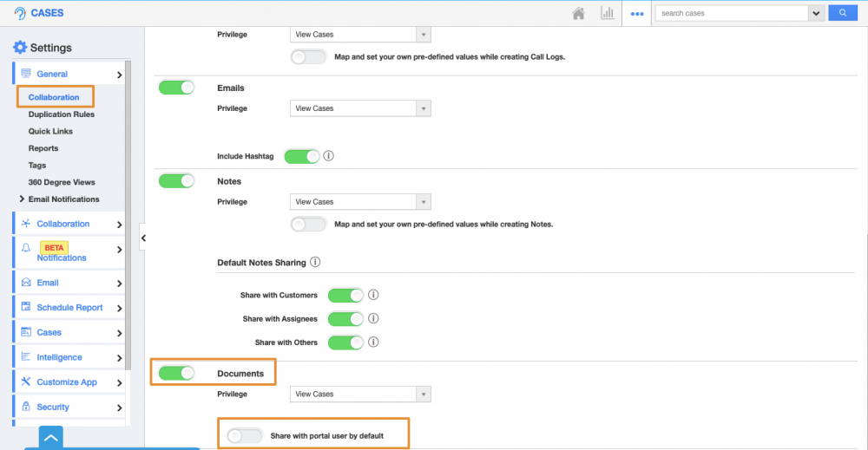Screen dimensions: 868x450
Task: Open the three-dots more options menu
Action: click(x=637, y=14)
